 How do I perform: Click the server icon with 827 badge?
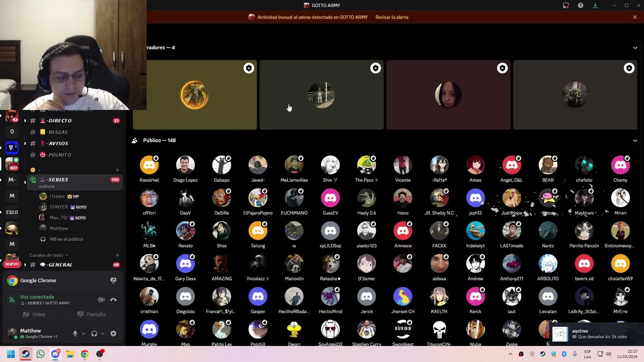(x=12, y=164)
